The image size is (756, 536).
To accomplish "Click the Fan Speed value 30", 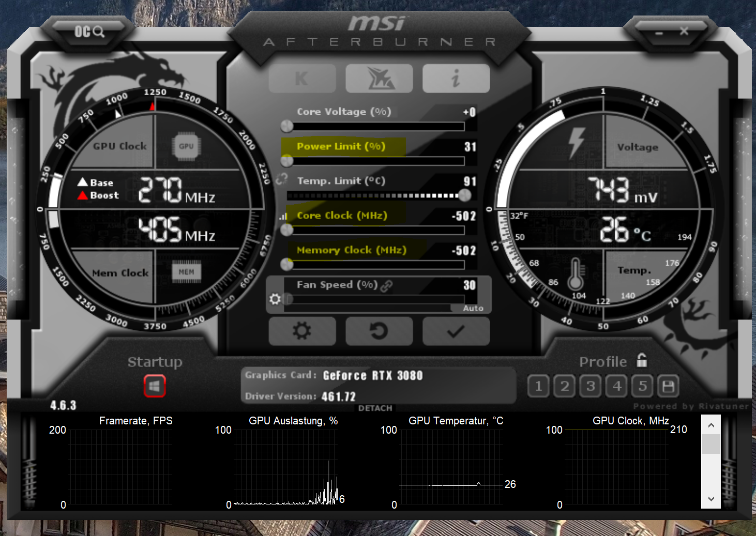I will point(470,285).
